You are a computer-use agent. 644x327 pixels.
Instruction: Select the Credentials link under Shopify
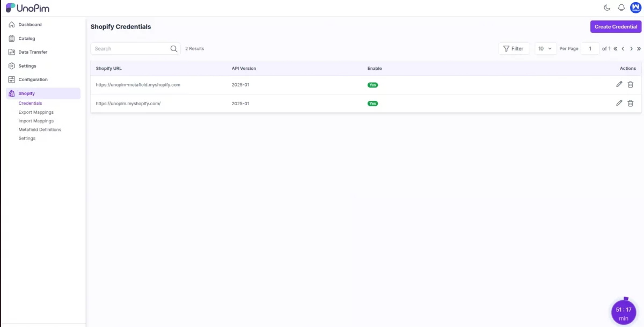coord(30,103)
